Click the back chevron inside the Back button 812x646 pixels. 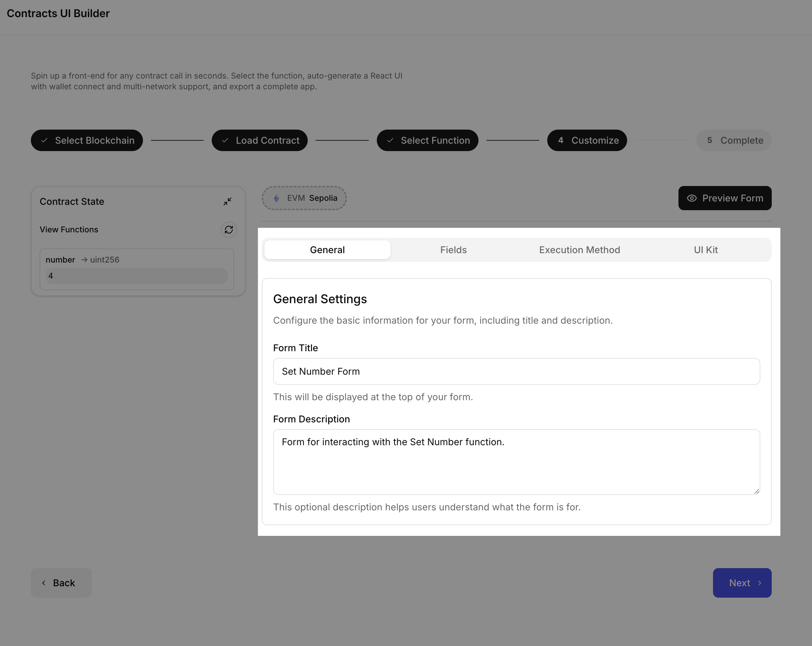(44, 583)
